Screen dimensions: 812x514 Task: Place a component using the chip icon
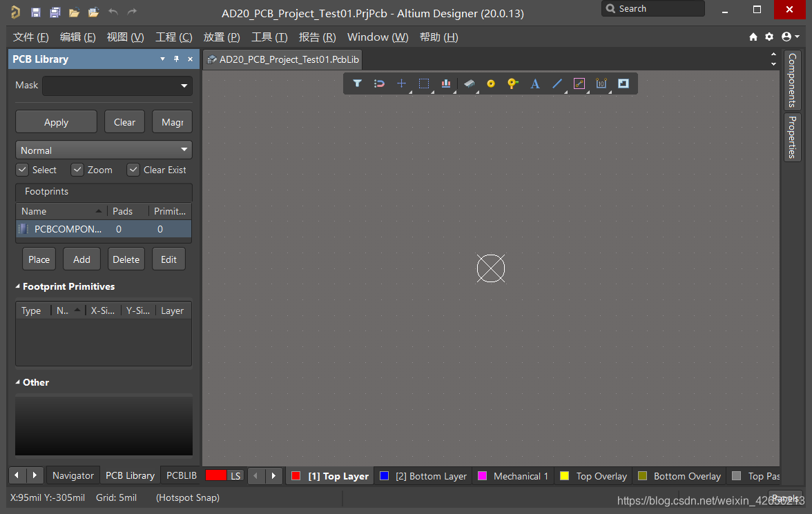470,83
